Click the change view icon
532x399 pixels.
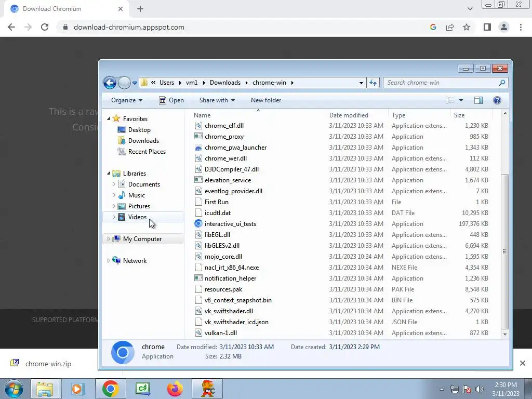point(449,100)
